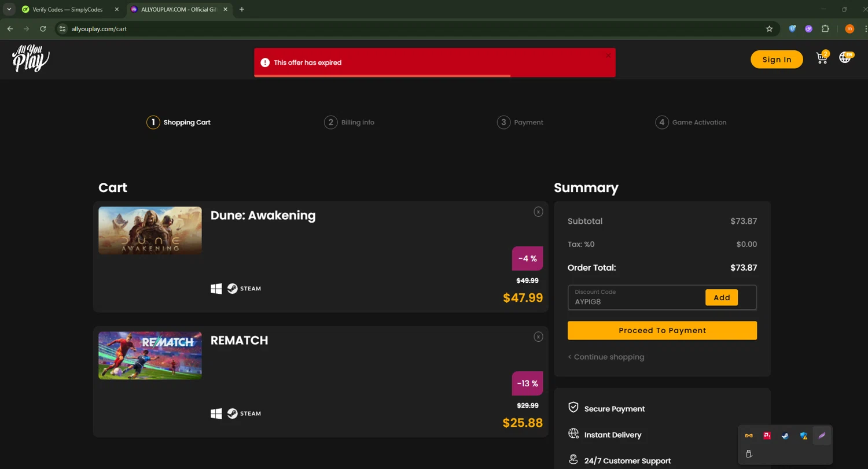Click the $47.99 price of Dune: Awakening
Image resolution: width=868 pixels, height=469 pixels.
(523, 298)
